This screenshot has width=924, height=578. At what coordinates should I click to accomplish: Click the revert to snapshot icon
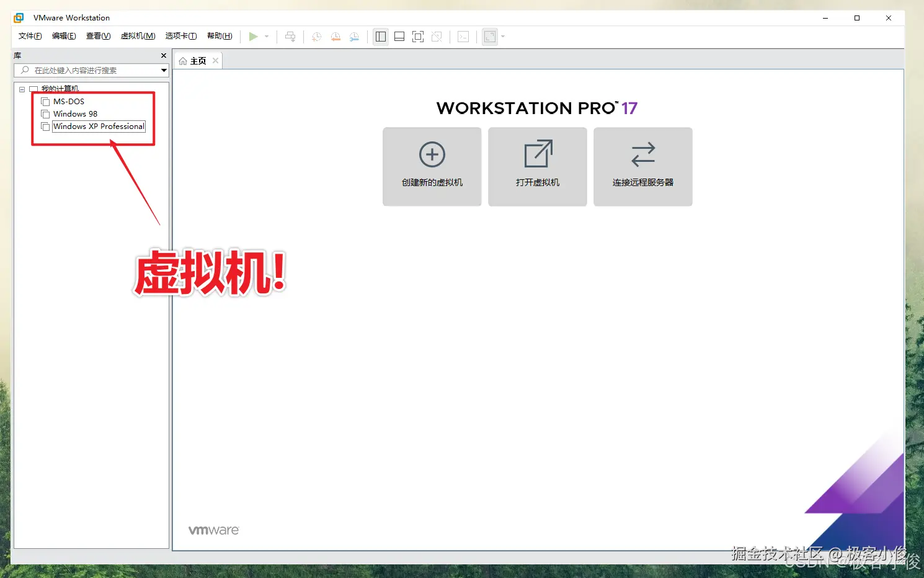[x=335, y=37]
